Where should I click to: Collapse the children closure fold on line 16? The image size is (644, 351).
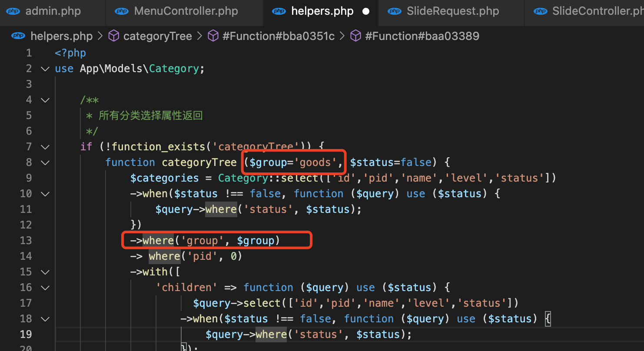pyautogui.click(x=45, y=288)
